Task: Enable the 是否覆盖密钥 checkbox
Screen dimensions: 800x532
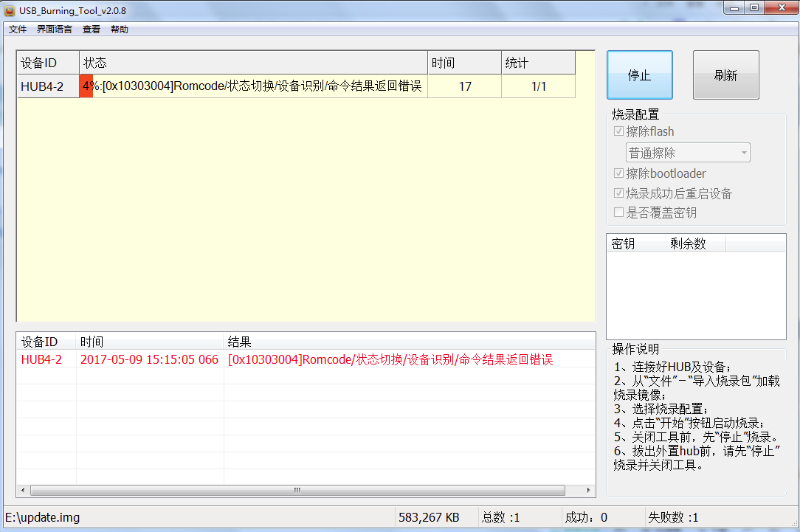Action: [x=619, y=213]
